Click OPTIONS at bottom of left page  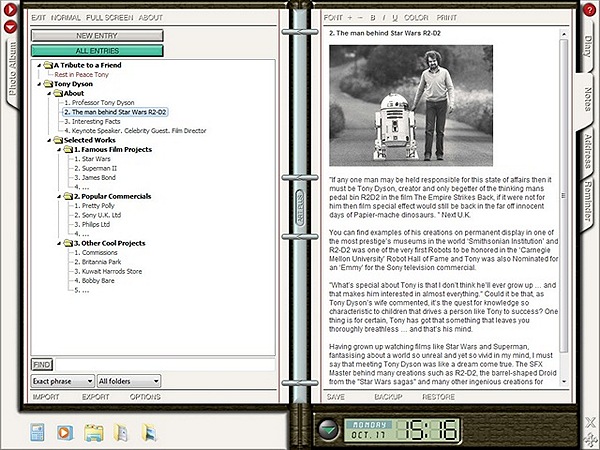(x=145, y=397)
